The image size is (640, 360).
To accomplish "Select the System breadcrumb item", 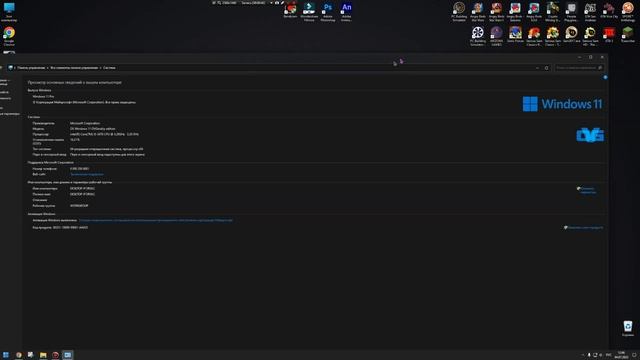I will 109,68.
